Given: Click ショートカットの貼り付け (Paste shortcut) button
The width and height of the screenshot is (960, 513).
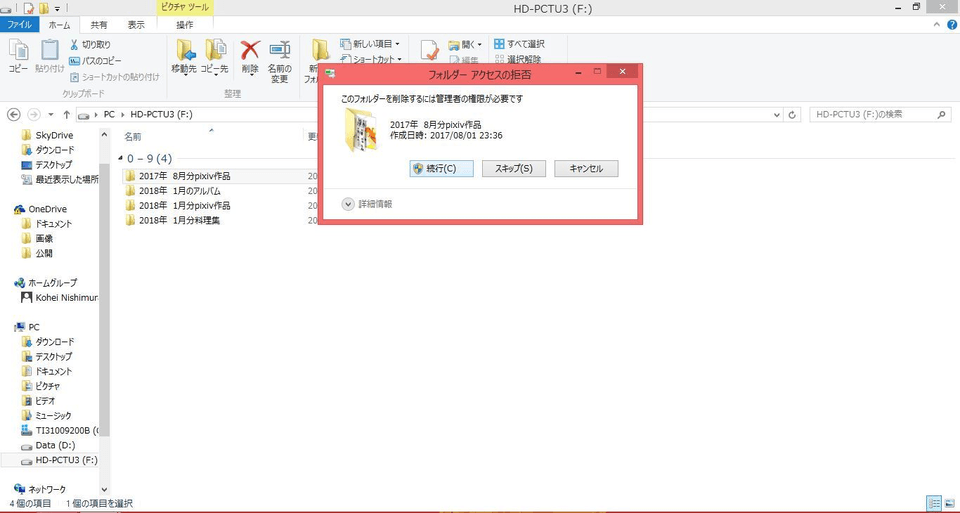Looking at the screenshot, I should 114,77.
